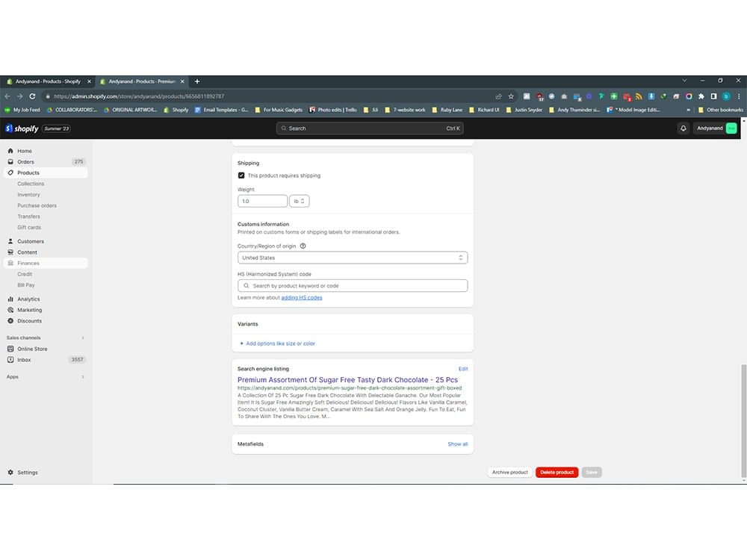Open Collections under Products
747x560 pixels.
point(31,184)
